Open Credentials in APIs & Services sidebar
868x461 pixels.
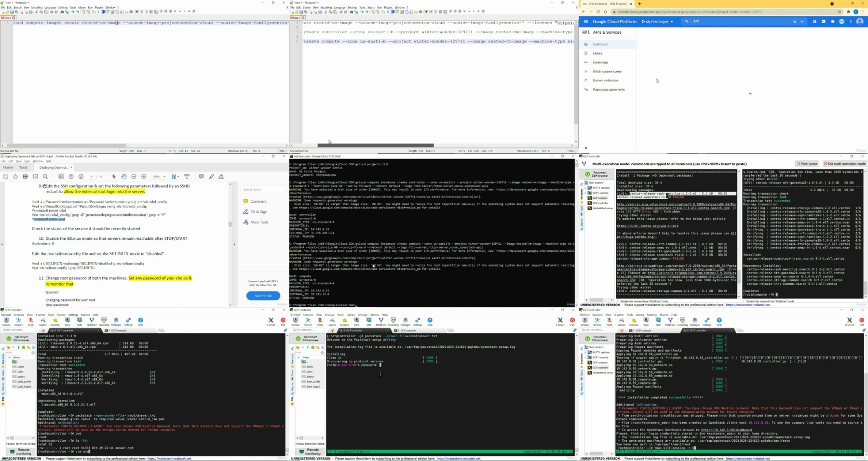(600, 63)
